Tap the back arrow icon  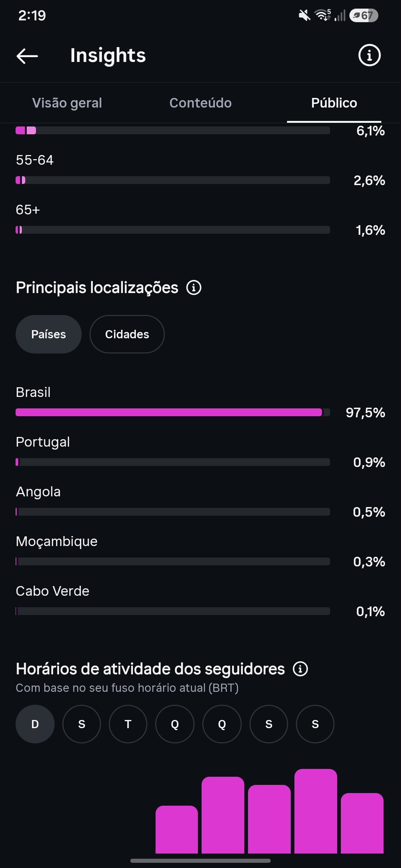click(x=27, y=56)
